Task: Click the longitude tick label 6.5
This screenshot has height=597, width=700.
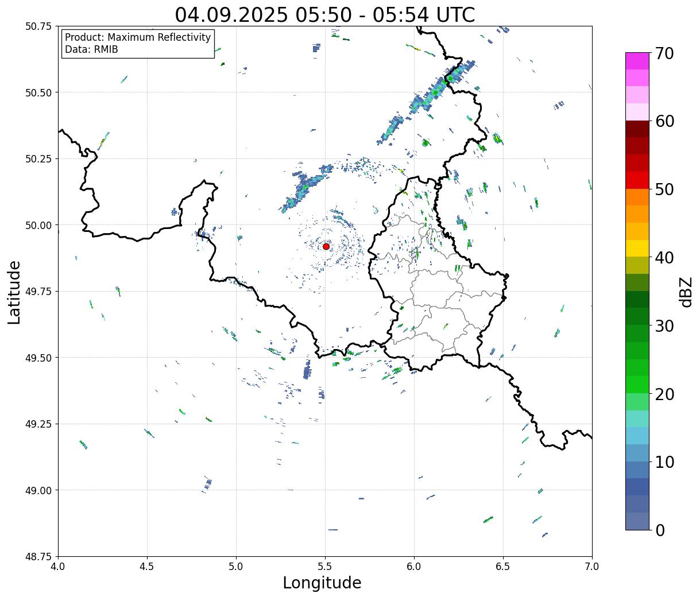Action: click(x=503, y=567)
